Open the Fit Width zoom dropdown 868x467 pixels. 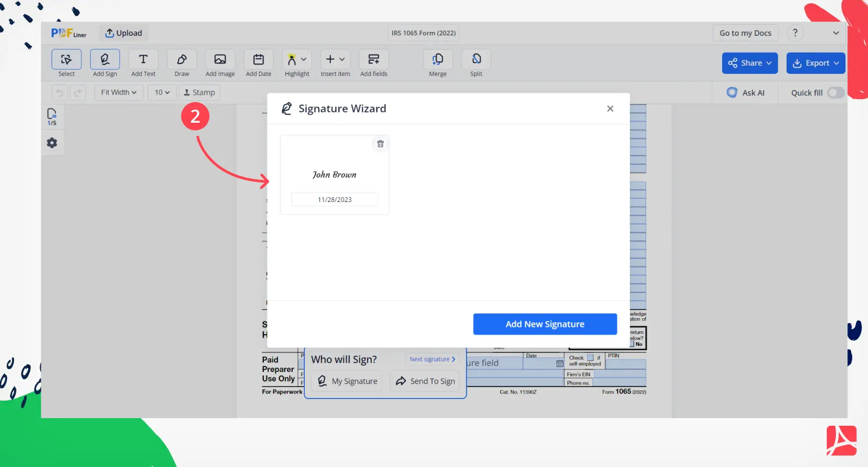pyautogui.click(x=119, y=92)
